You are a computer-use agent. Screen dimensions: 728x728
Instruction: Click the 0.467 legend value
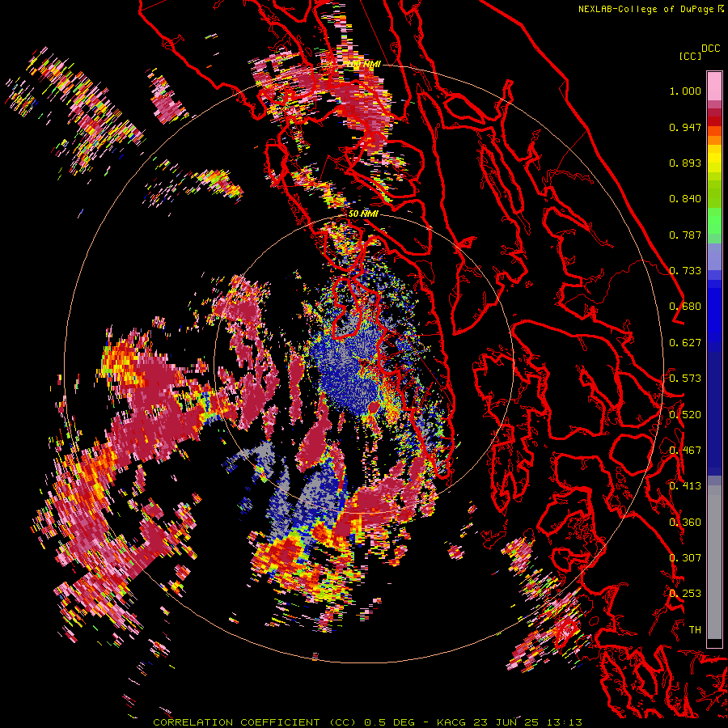685,451
